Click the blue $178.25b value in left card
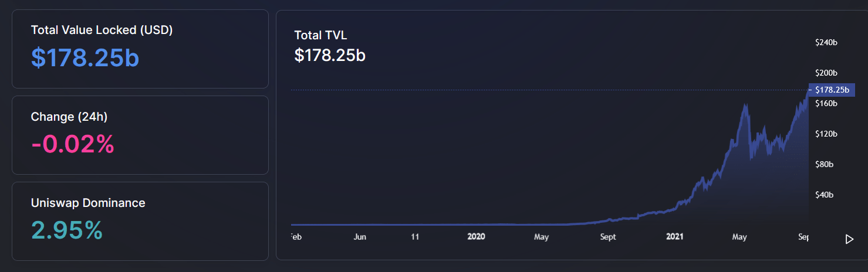 [85, 57]
